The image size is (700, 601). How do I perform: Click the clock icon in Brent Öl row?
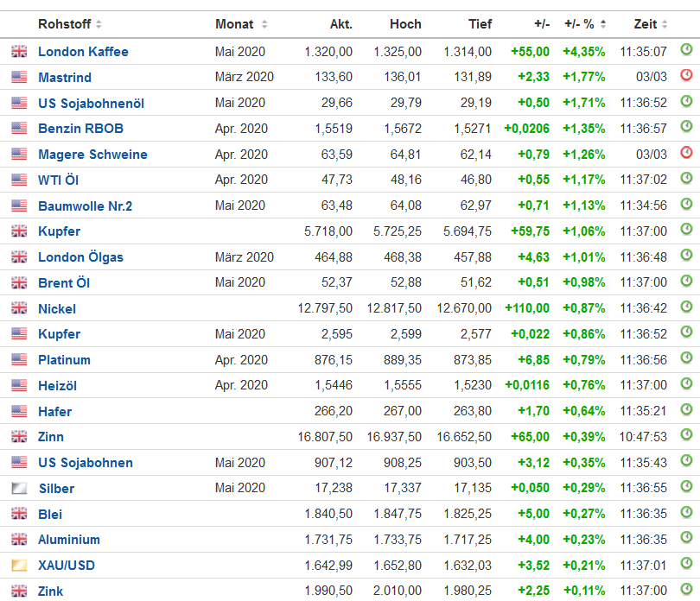pyautogui.click(x=686, y=281)
